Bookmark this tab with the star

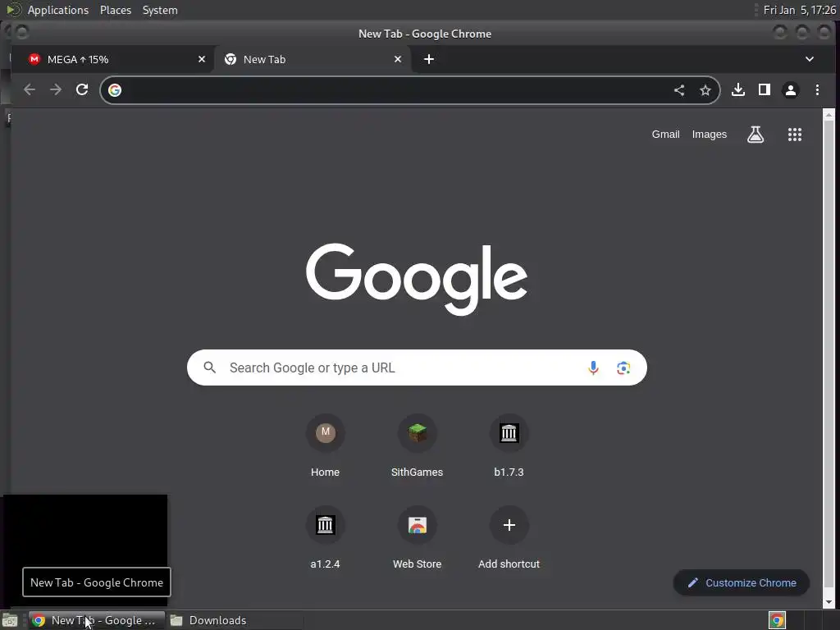coord(705,90)
